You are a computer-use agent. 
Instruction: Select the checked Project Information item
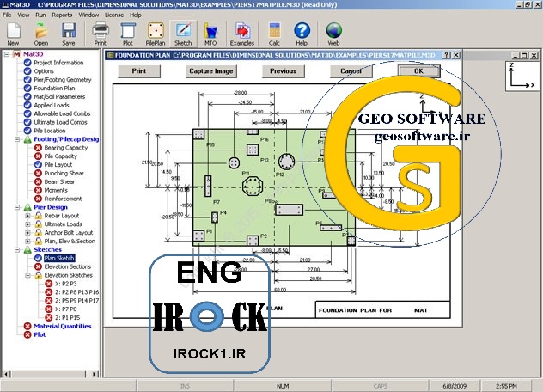[53, 63]
